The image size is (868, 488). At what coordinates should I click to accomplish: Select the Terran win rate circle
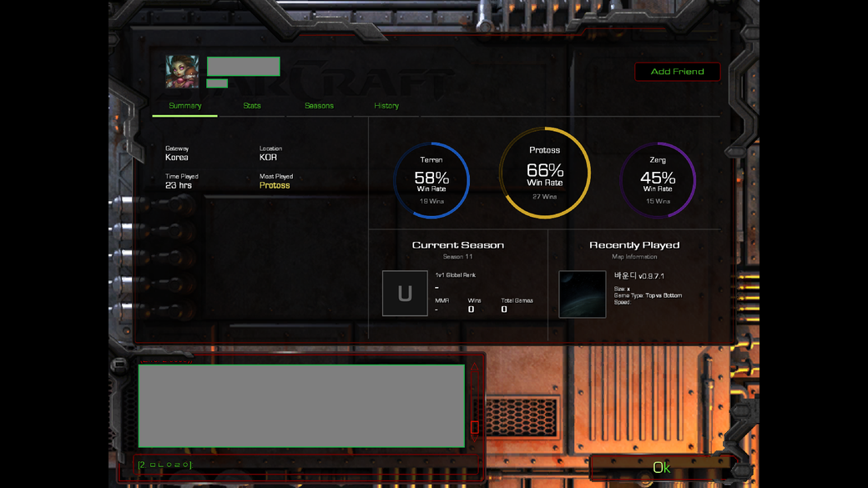click(x=431, y=180)
